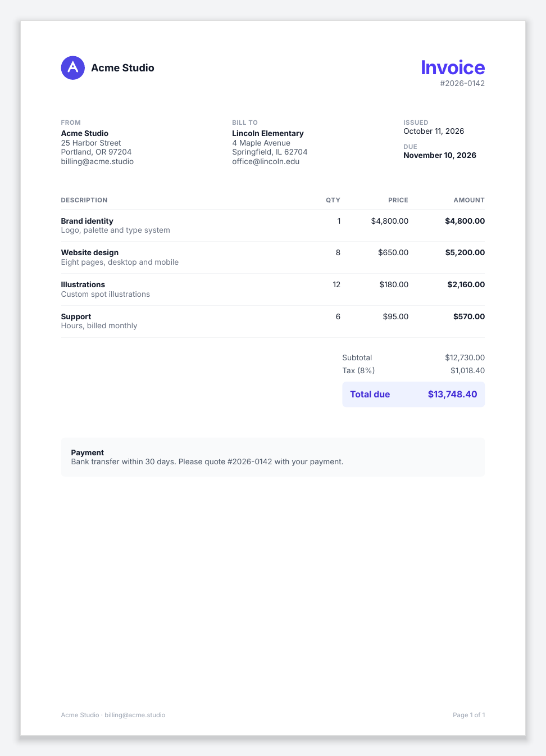
Task: Select issued date October 11, 2026
Action: (x=434, y=131)
